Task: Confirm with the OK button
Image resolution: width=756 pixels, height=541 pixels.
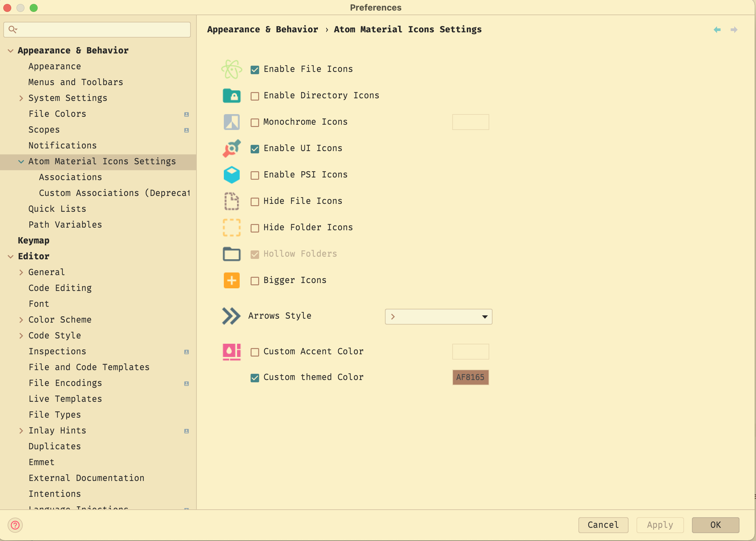Action: point(715,525)
